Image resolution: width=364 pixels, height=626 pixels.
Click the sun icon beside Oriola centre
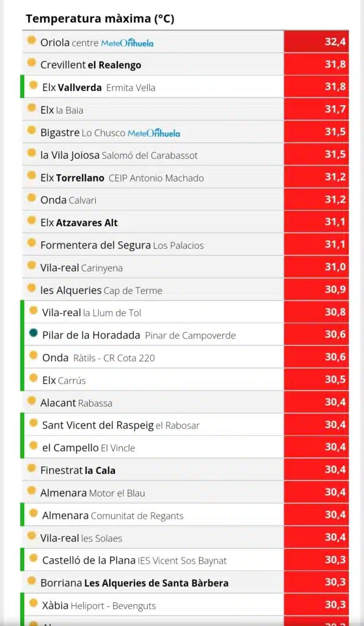(x=32, y=40)
